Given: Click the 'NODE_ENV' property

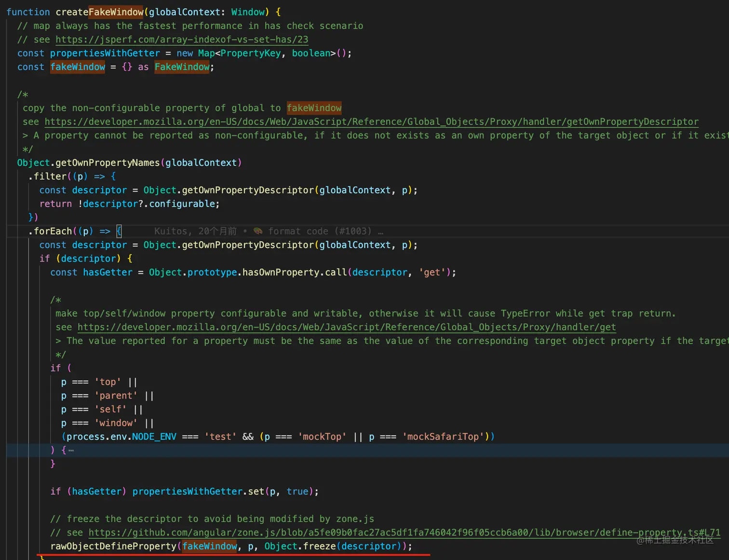Looking at the screenshot, I should [154, 437].
